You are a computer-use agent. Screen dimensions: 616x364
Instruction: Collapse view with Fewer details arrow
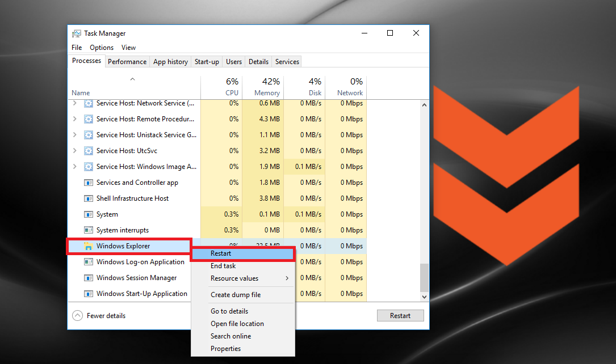pos(77,316)
